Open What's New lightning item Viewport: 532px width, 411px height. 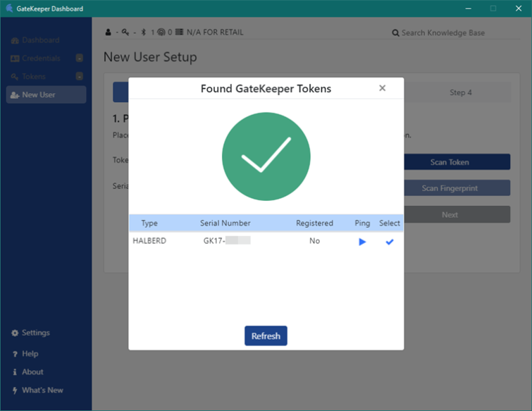pyautogui.click(x=37, y=391)
